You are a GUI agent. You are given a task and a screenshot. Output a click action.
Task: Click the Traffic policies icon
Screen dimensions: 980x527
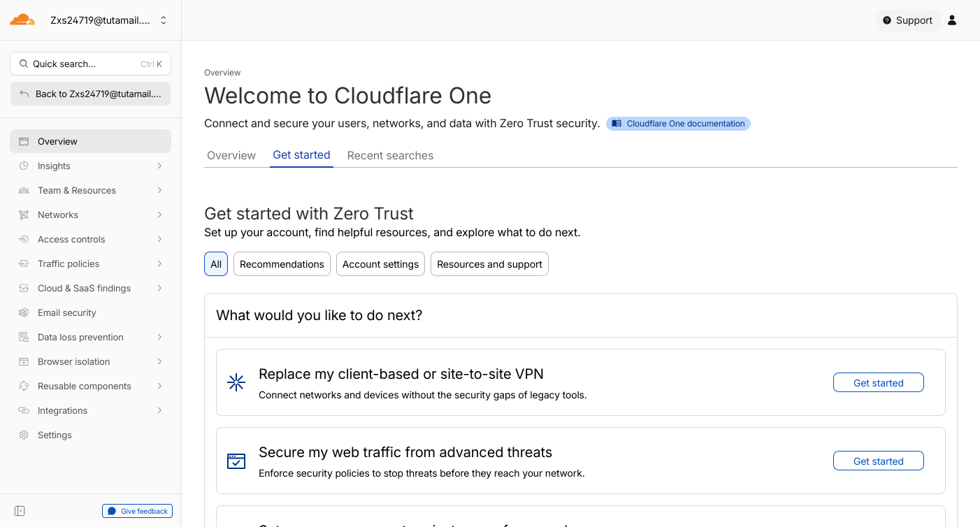point(24,263)
